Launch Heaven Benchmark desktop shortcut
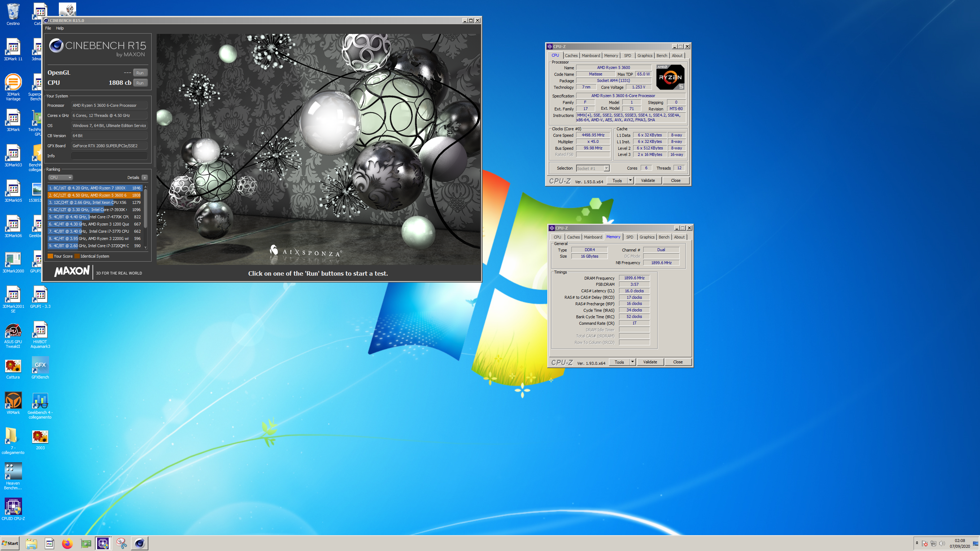 pos(13,476)
